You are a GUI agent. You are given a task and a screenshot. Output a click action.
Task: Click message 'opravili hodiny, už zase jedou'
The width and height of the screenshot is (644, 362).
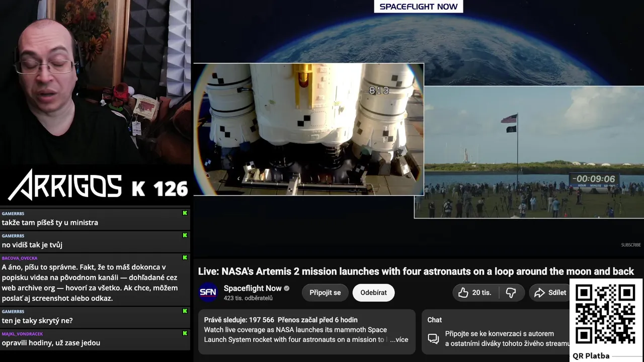coord(51,343)
